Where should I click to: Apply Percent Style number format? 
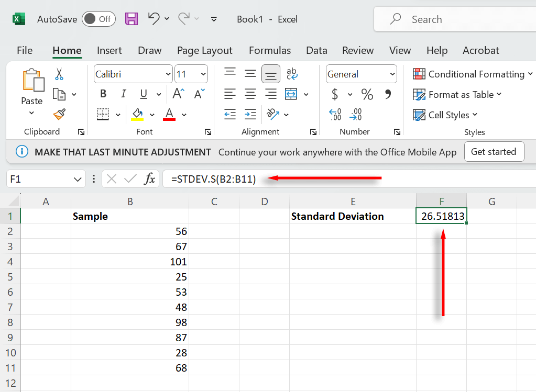click(367, 94)
